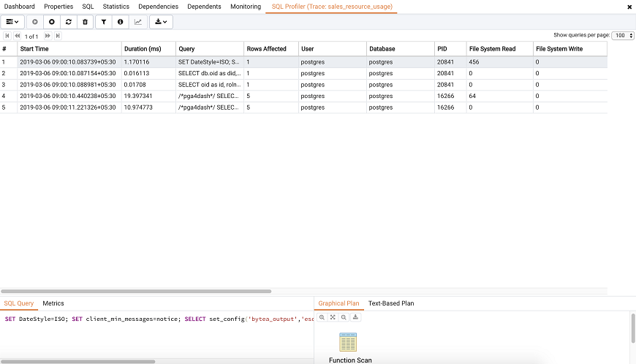
Task: Switch to the Text-Based Plan tab
Action: point(391,303)
